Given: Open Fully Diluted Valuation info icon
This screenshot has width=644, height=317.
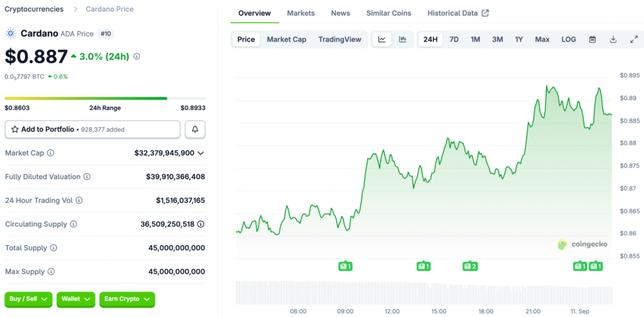Looking at the screenshot, I should tap(87, 177).
